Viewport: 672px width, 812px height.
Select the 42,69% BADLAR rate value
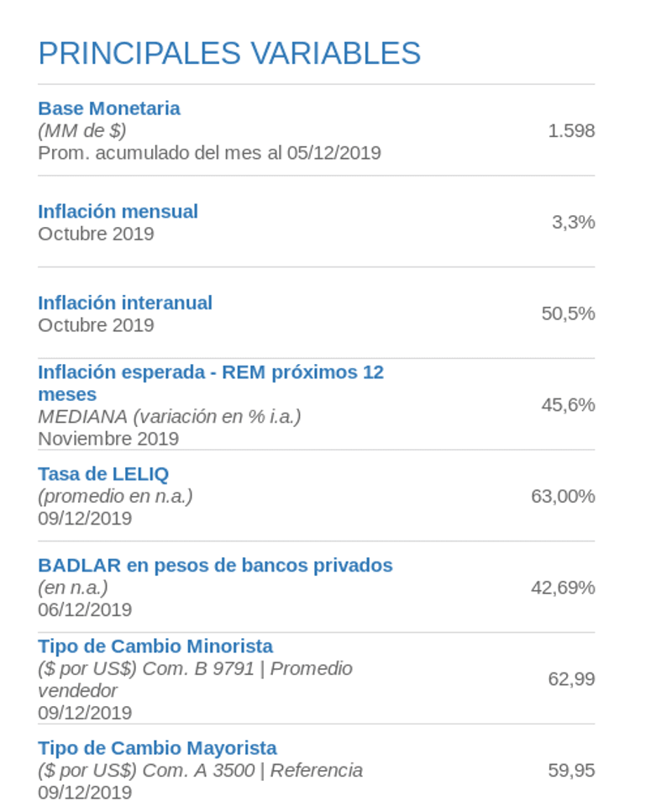563,588
